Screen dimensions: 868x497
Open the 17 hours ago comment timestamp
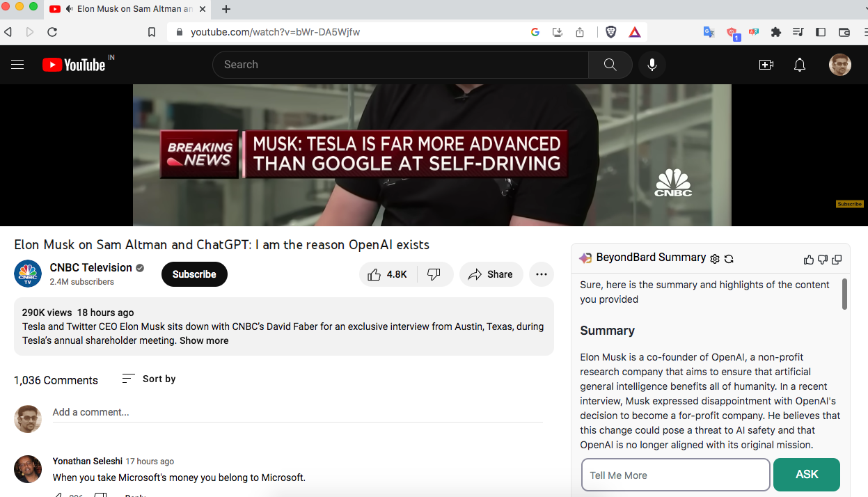coord(150,461)
